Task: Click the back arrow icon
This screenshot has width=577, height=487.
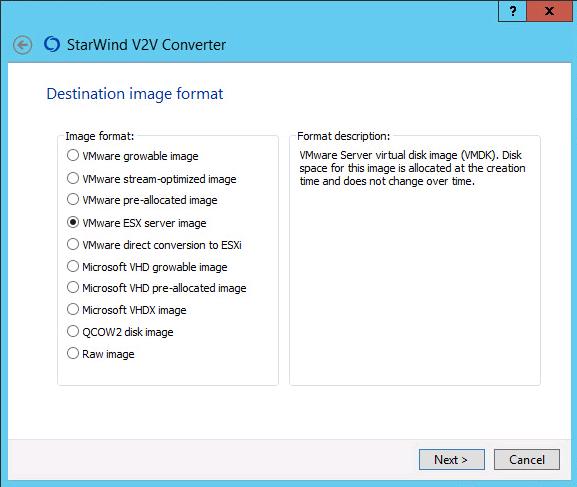Action: point(22,46)
